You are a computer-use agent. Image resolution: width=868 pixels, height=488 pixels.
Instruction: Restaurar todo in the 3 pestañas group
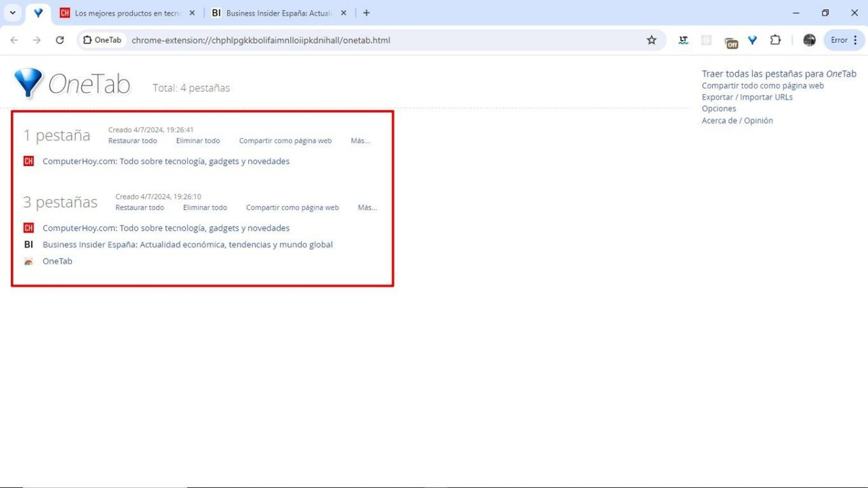139,207
